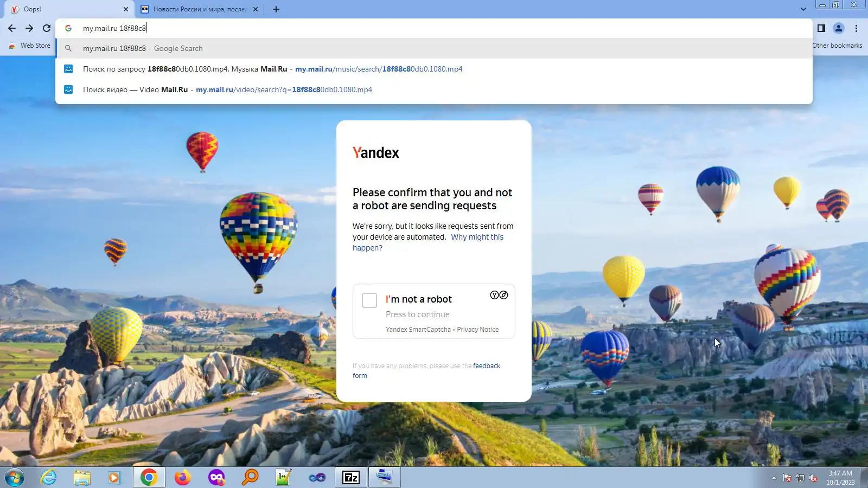This screenshot has width=868, height=488.
Task: Click the Yandex logo
Action: 376,153
